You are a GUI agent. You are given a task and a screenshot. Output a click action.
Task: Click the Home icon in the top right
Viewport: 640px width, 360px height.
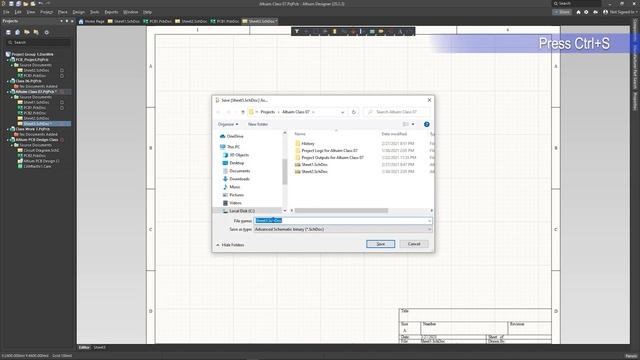point(578,12)
